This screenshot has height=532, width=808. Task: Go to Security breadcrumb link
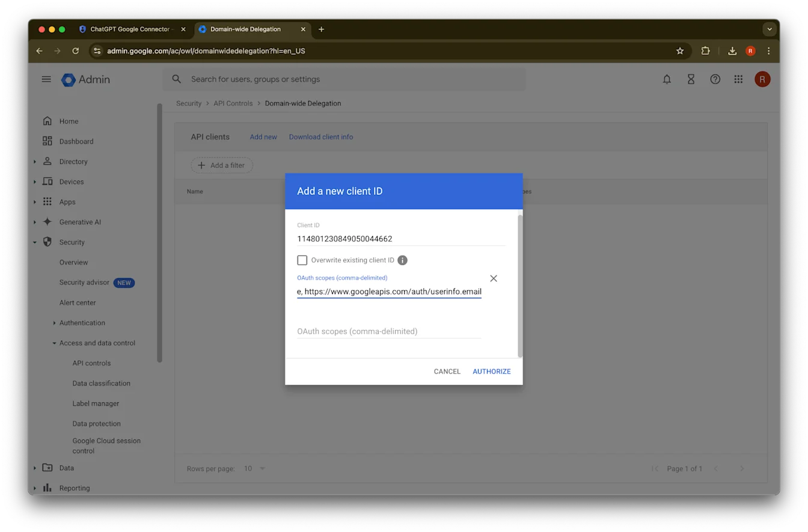pos(189,103)
